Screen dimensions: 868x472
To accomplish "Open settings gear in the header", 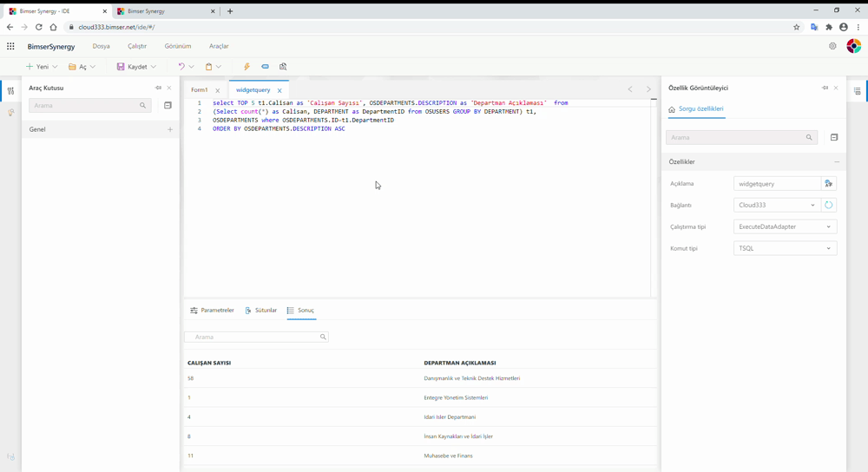I will click(832, 46).
